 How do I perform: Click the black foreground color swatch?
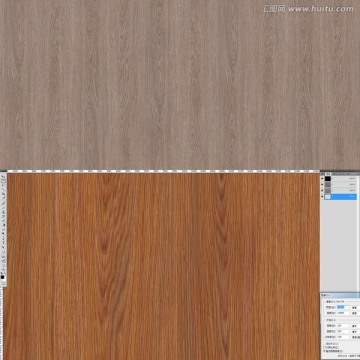click(x=2, y=277)
